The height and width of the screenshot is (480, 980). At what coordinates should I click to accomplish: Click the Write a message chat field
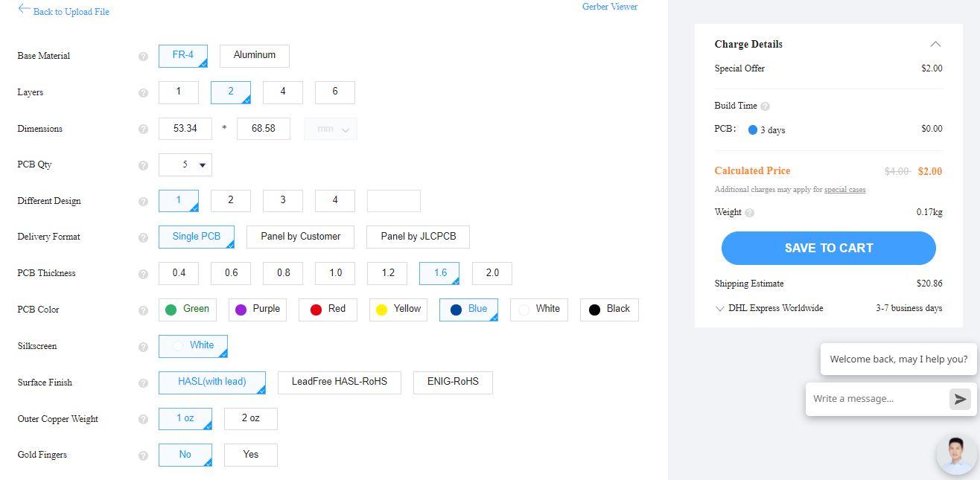tap(877, 399)
